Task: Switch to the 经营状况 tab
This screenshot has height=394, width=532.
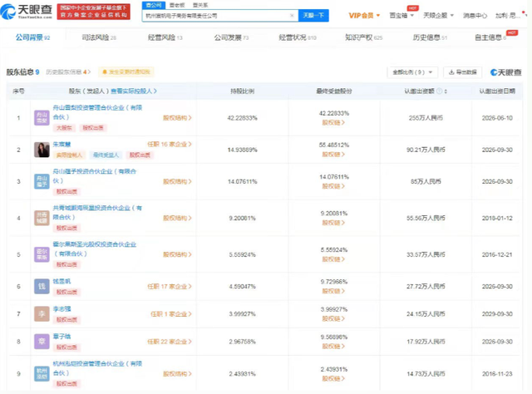Action: (x=298, y=37)
